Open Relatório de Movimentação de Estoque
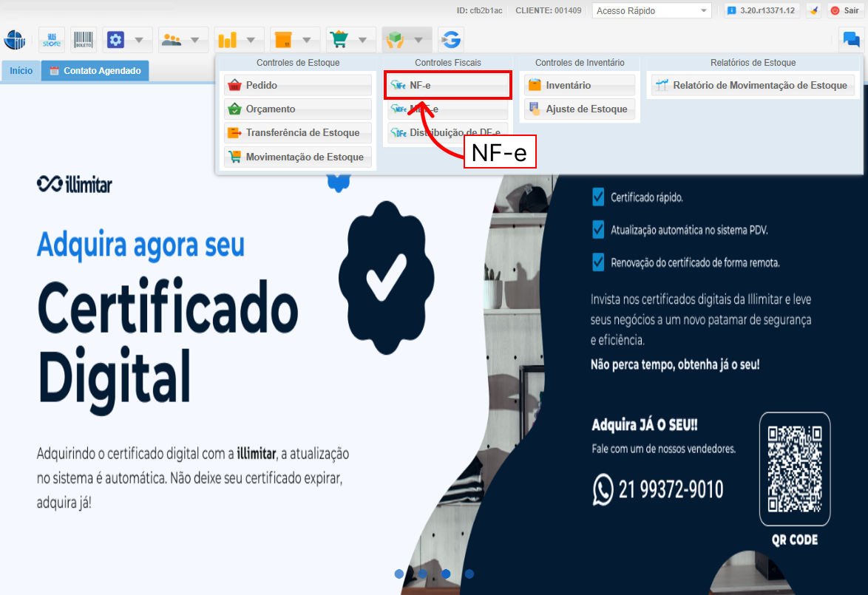Screen dimensions: 868x595 [752, 85]
